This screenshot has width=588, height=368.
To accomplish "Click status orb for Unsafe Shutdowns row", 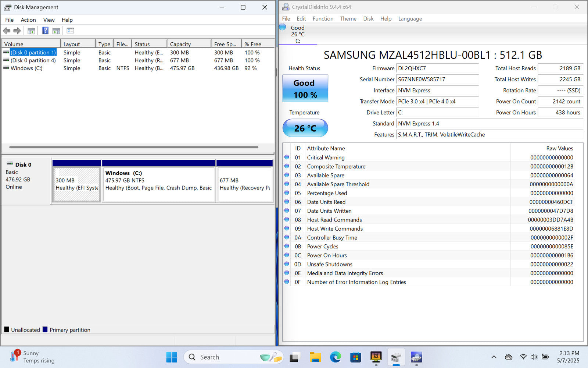I will (287, 264).
